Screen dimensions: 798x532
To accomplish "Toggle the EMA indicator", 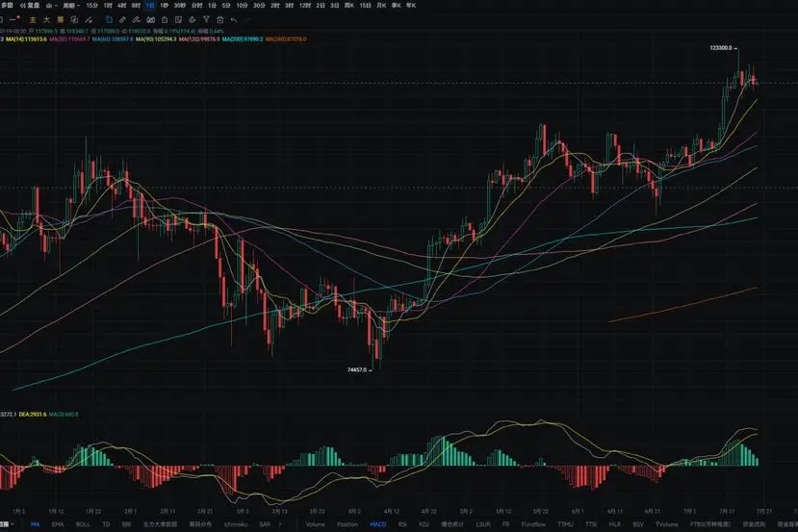I will [x=58, y=524].
